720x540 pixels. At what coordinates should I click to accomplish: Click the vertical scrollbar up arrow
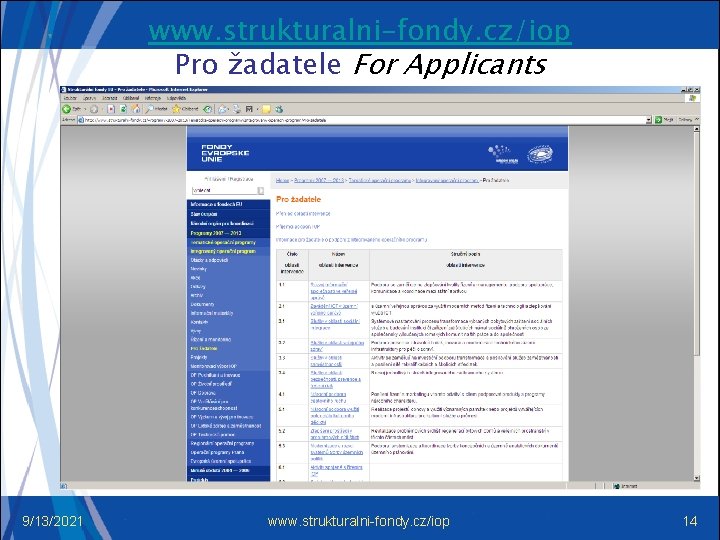click(x=697, y=129)
